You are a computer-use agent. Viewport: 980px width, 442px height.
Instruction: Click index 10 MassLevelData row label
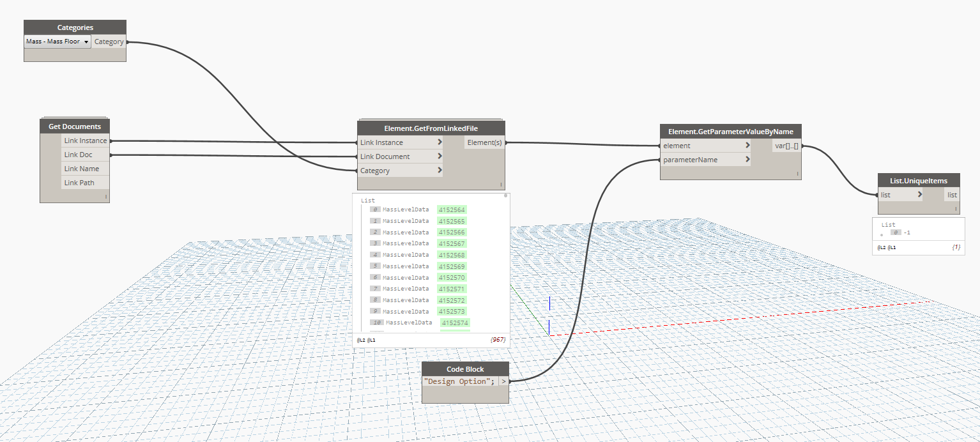tap(409, 323)
